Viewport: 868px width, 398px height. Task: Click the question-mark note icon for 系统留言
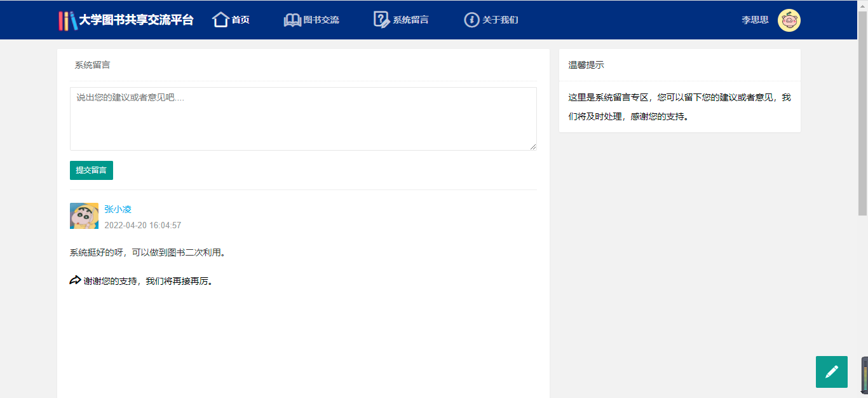tap(381, 20)
